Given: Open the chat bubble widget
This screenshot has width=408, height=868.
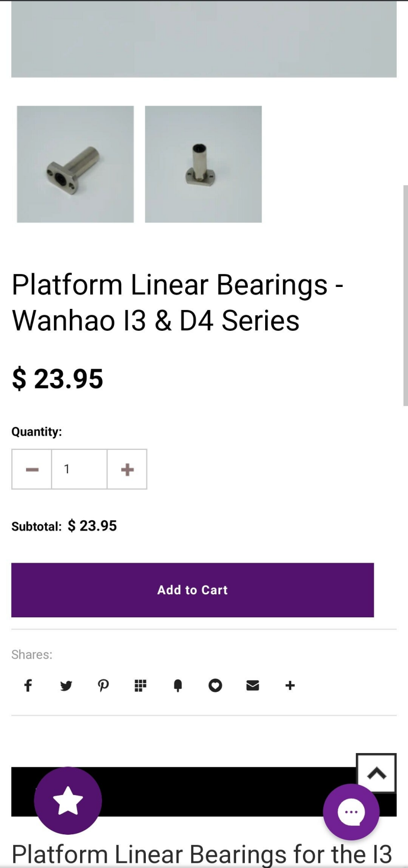Looking at the screenshot, I should point(351,811).
